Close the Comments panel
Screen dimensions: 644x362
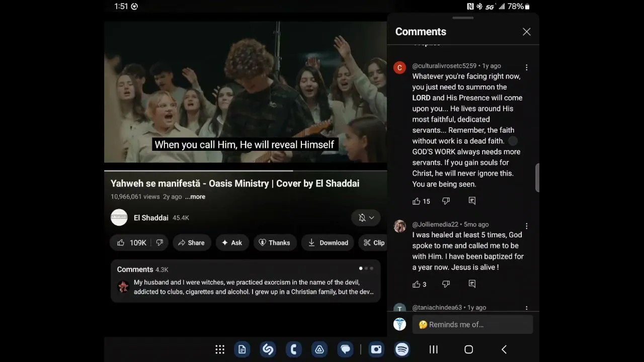[x=526, y=32]
